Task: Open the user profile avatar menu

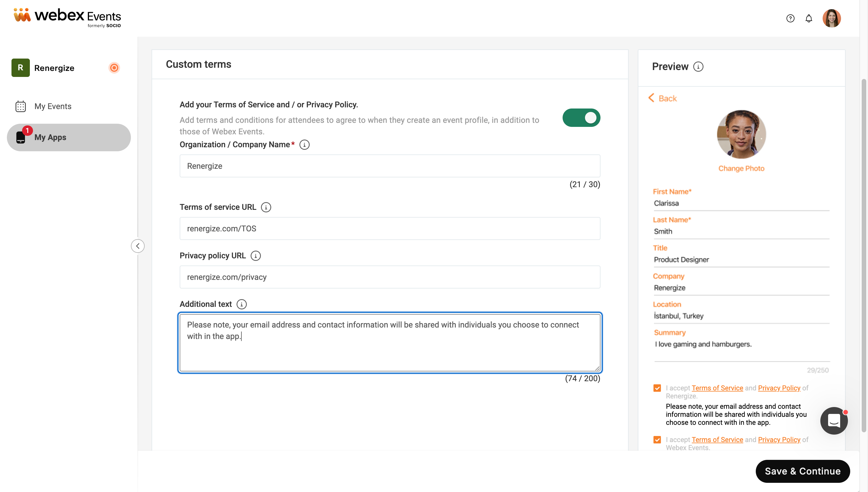Action: [x=832, y=18]
